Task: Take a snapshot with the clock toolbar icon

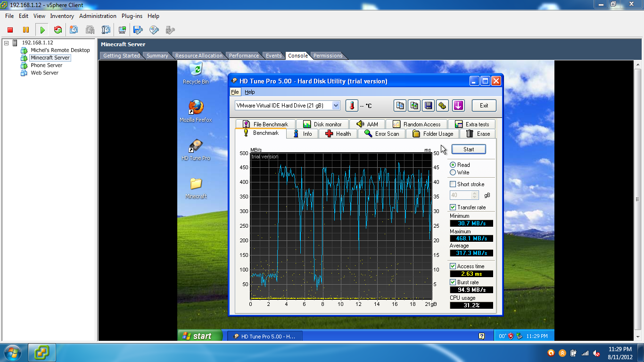Action: [x=74, y=30]
